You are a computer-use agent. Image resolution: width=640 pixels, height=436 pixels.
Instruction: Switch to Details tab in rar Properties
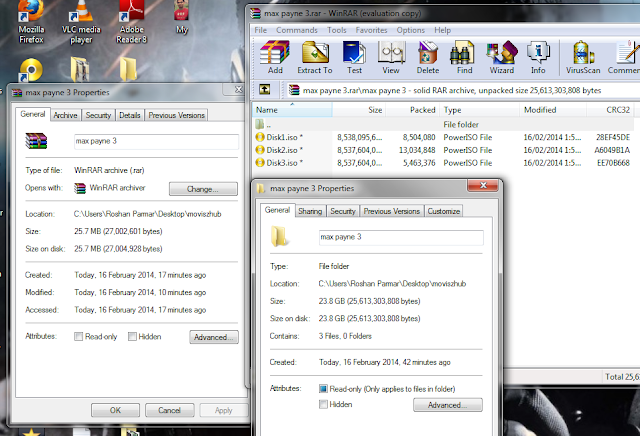(130, 115)
